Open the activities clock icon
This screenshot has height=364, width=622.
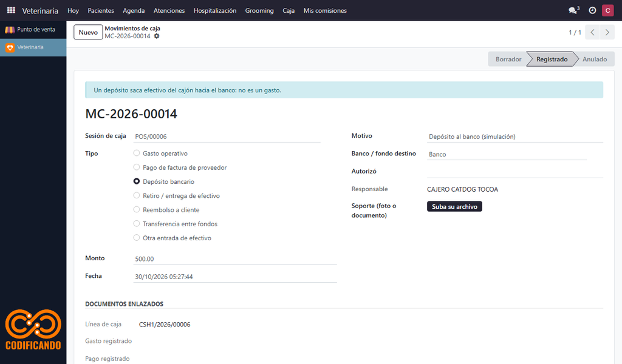pos(592,10)
